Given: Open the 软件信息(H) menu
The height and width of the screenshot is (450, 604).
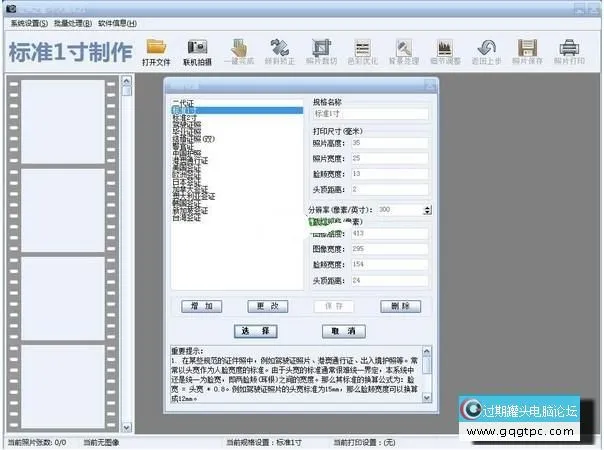Looking at the screenshot, I should [117, 24].
